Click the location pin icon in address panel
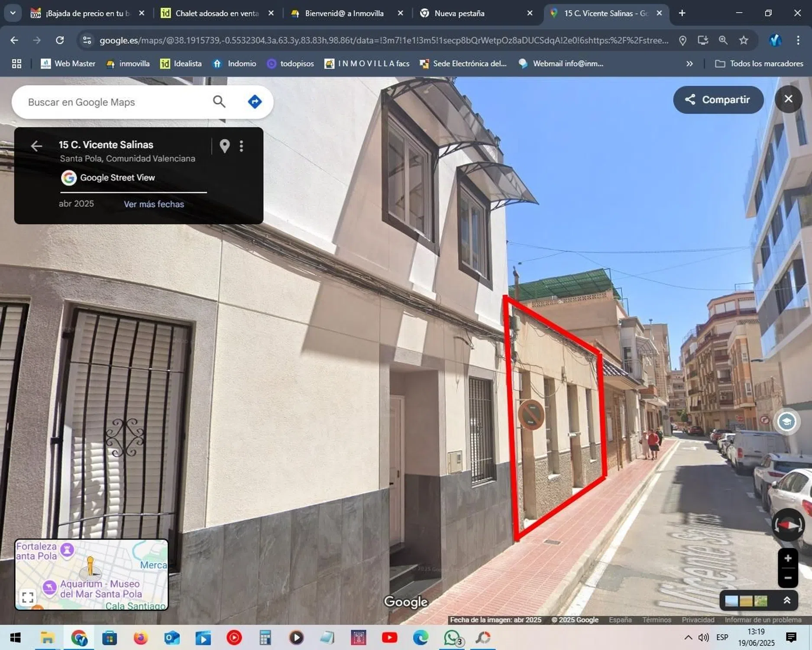The height and width of the screenshot is (650, 812). [224, 146]
